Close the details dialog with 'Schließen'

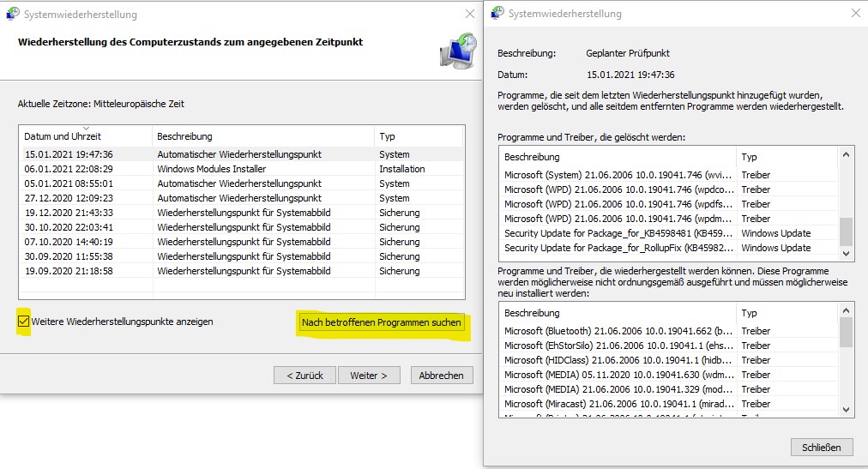(822, 447)
